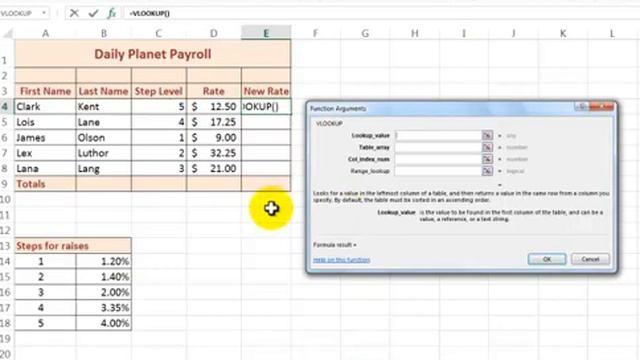
Task: Select the cell containing Clark
Action: click(45, 107)
